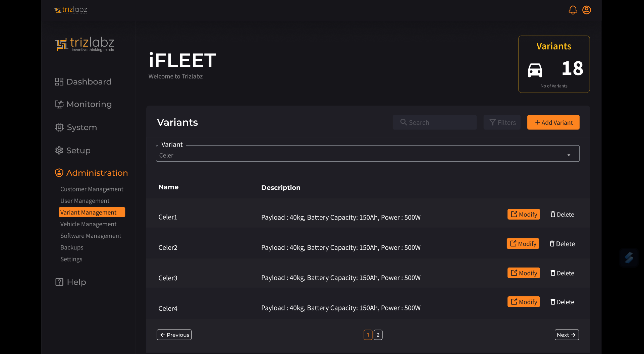Open the Filters dropdown button

coord(502,122)
